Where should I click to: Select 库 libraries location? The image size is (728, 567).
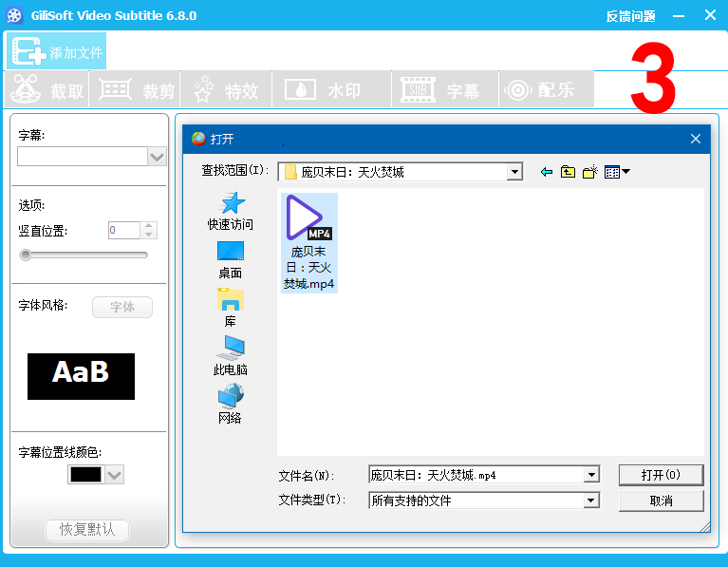click(231, 308)
